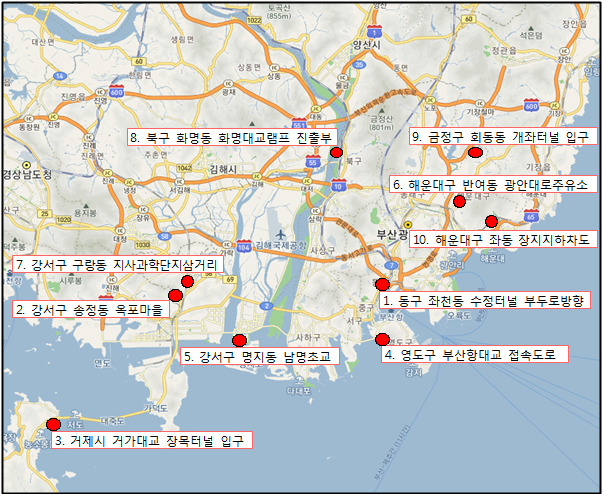Click the red marker for location 1 수정터널
602x494 pixels.
pyautogui.click(x=382, y=285)
